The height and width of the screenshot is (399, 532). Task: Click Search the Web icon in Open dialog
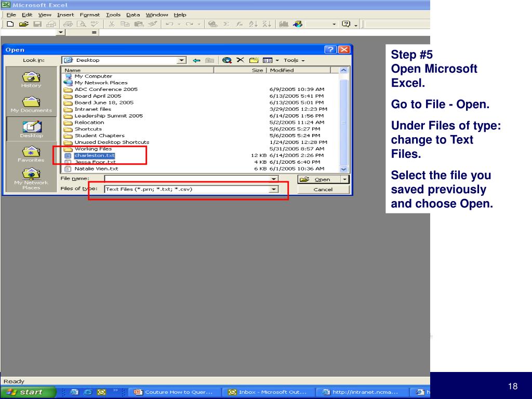point(227,60)
